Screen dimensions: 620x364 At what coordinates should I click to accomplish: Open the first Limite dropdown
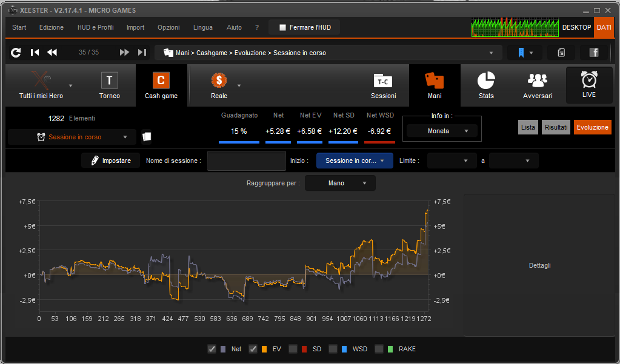[x=452, y=160]
